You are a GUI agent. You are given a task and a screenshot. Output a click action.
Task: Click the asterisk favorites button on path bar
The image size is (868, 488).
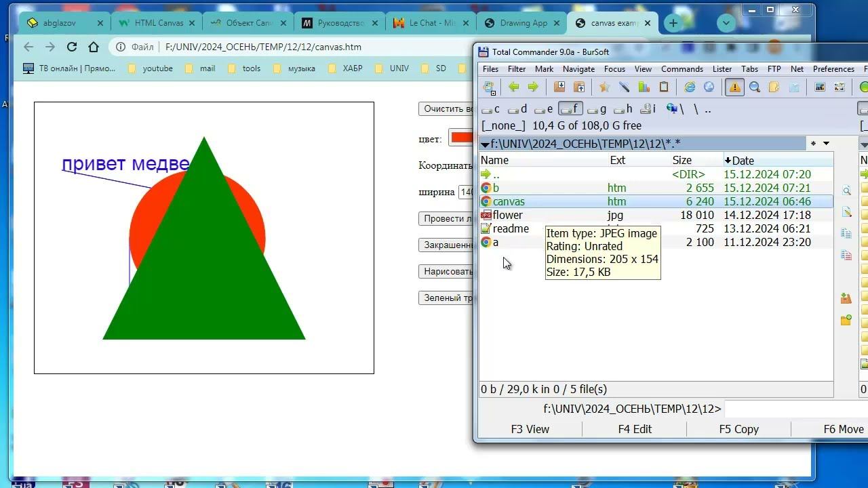click(813, 144)
